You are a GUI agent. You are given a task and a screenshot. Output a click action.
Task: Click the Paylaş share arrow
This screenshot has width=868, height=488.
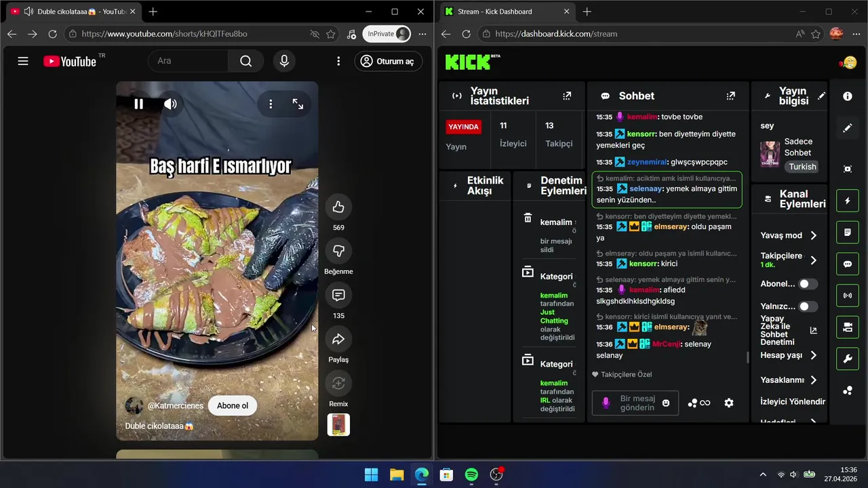click(338, 340)
